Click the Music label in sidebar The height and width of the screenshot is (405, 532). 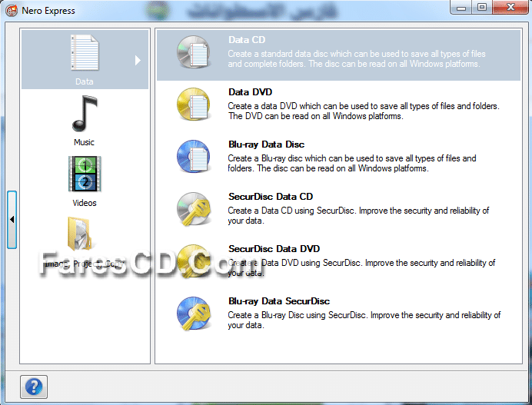click(x=84, y=142)
